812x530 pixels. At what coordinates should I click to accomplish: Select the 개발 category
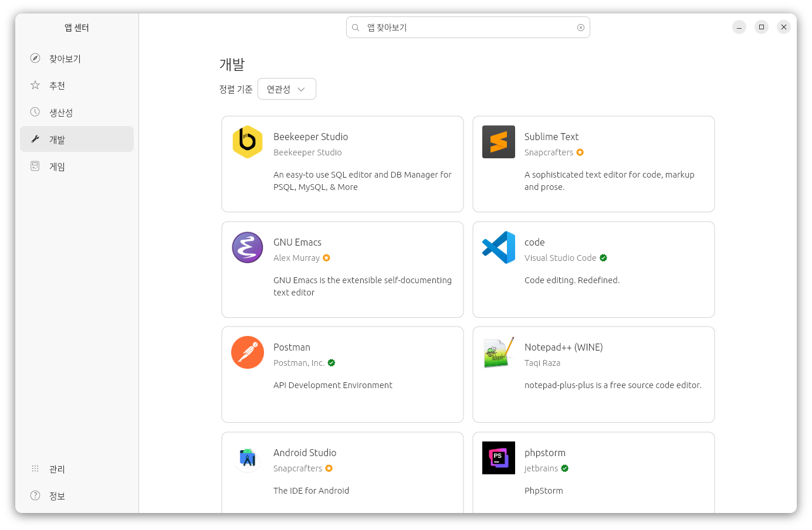coord(77,139)
